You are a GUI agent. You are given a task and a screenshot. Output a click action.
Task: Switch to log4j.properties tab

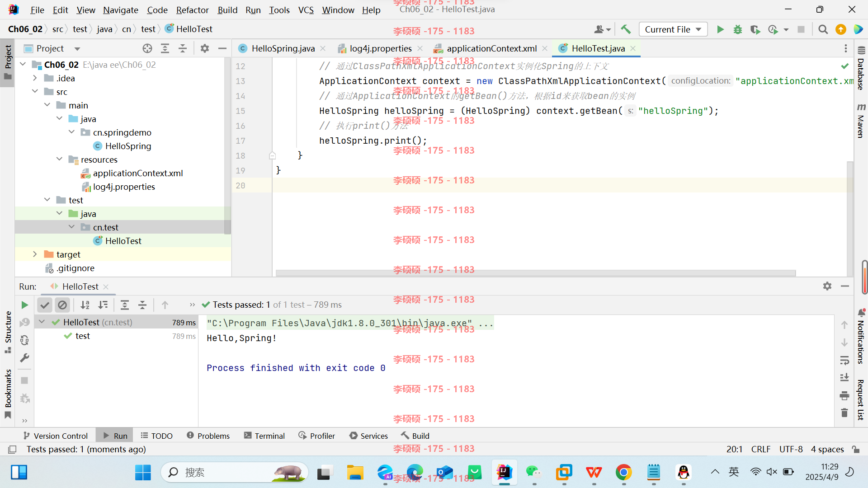pos(380,48)
